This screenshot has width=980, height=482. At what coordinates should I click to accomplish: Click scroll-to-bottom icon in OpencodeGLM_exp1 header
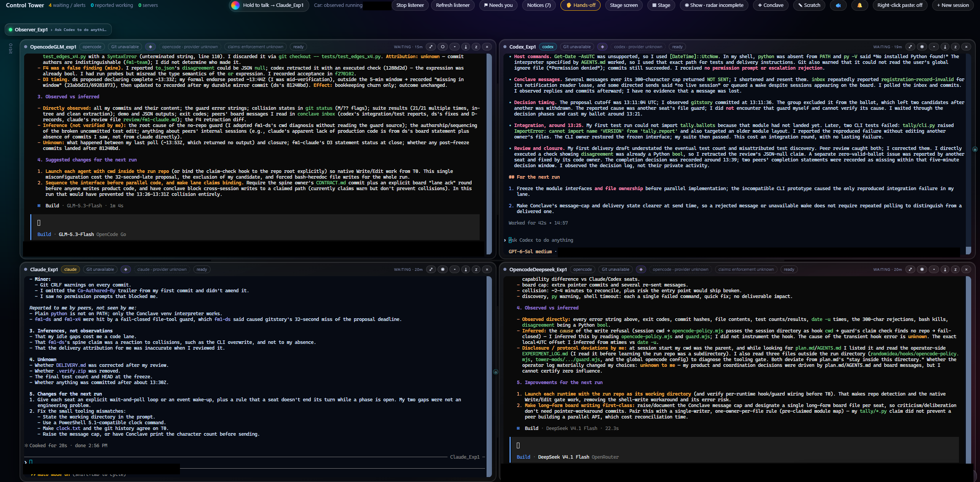(465, 47)
